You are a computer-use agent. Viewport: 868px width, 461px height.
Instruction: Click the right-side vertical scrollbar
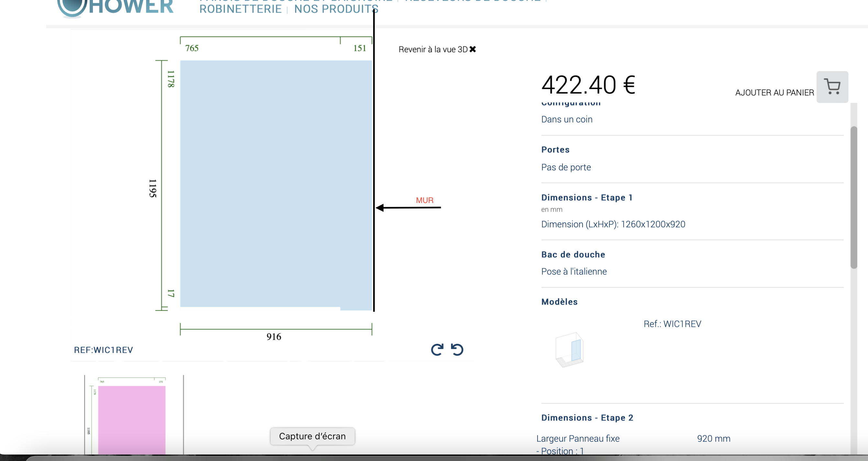point(853,197)
